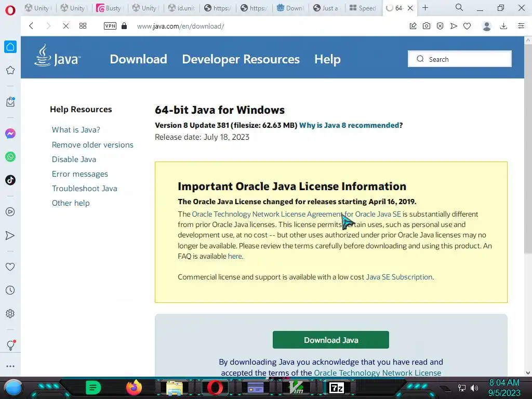Open the taskbar clock and date
The image size is (532, 399).
coord(504,388)
